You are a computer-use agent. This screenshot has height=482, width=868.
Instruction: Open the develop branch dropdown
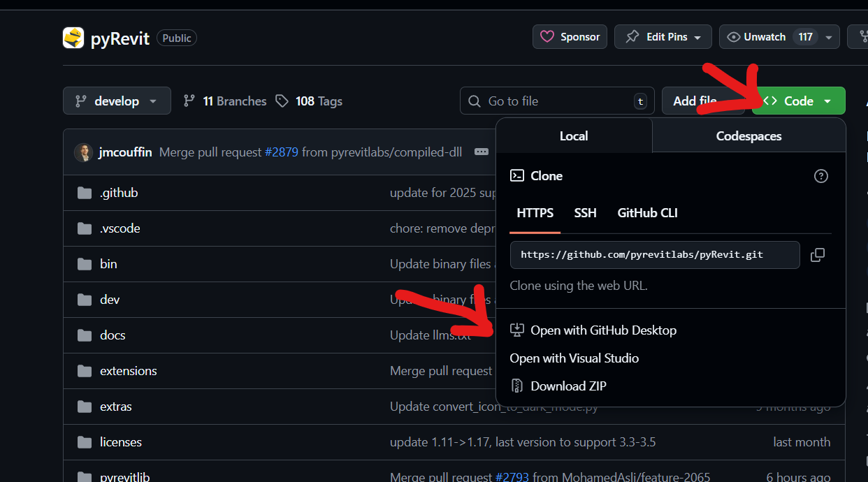[x=117, y=101]
